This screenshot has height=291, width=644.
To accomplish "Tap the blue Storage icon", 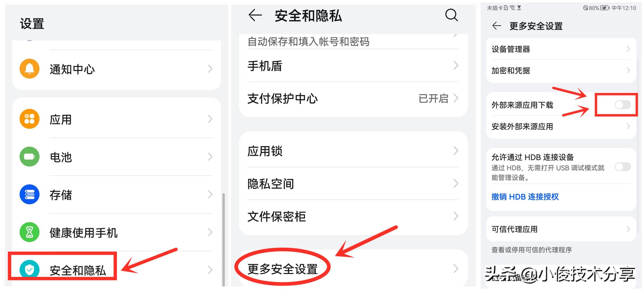I will pos(30,194).
